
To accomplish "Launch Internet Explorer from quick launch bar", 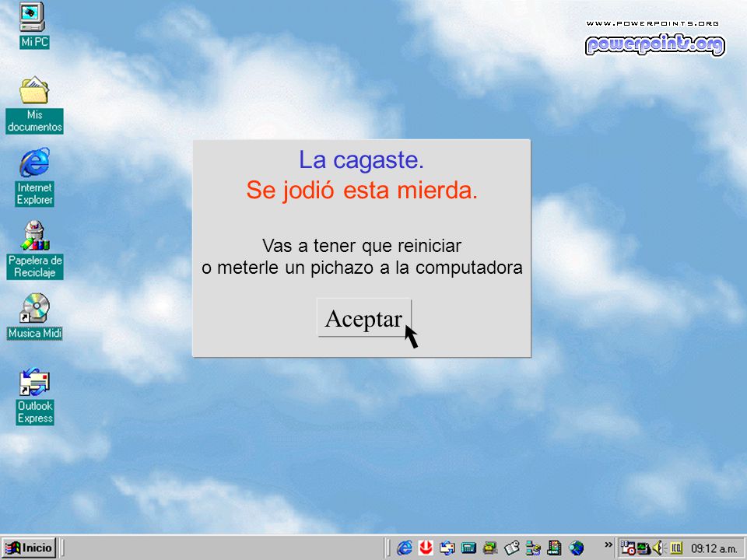I will pyautogui.click(x=405, y=548).
